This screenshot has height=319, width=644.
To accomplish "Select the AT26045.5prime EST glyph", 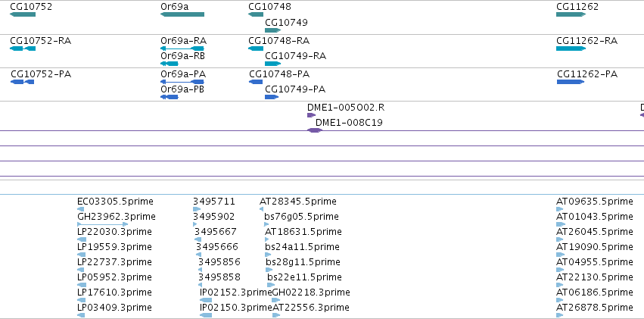I will pyautogui.click(x=561, y=239).
